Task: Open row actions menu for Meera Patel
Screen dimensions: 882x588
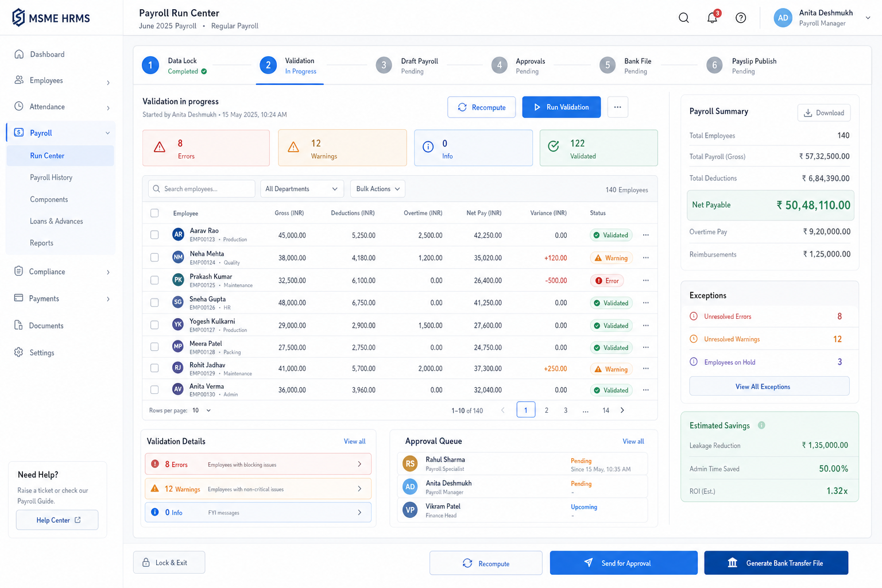Action: (646, 347)
